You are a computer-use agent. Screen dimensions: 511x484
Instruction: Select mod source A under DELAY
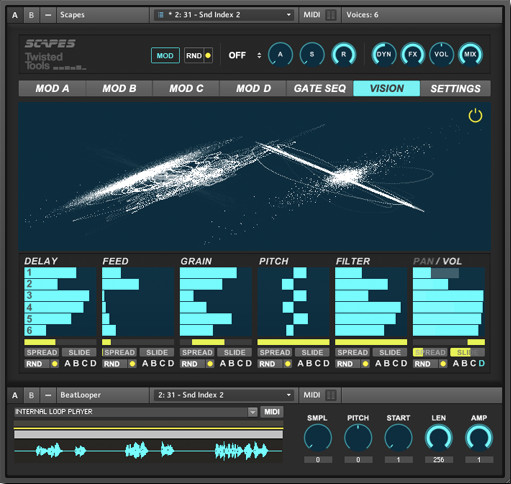click(x=67, y=363)
